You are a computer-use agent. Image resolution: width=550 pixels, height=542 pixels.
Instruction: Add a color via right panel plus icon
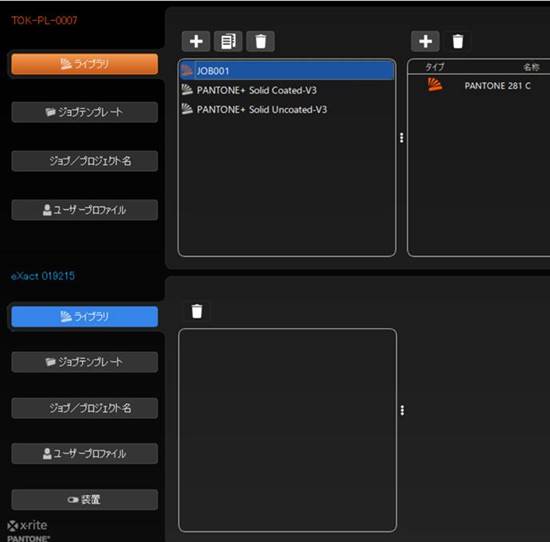tap(425, 41)
